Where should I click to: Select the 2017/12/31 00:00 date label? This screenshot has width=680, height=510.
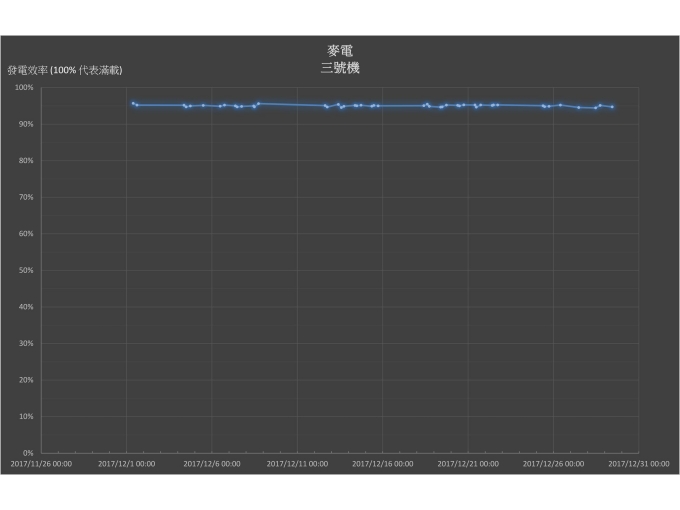tap(639, 464)
